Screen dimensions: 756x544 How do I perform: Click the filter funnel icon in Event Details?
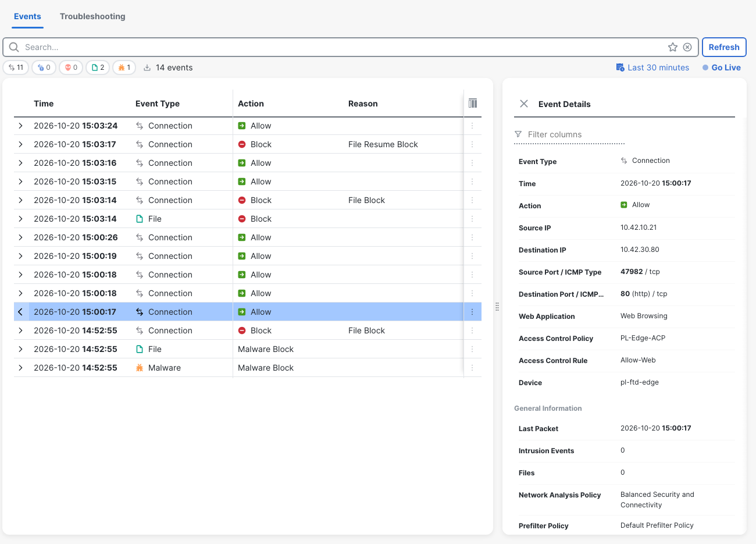point(518,134)
